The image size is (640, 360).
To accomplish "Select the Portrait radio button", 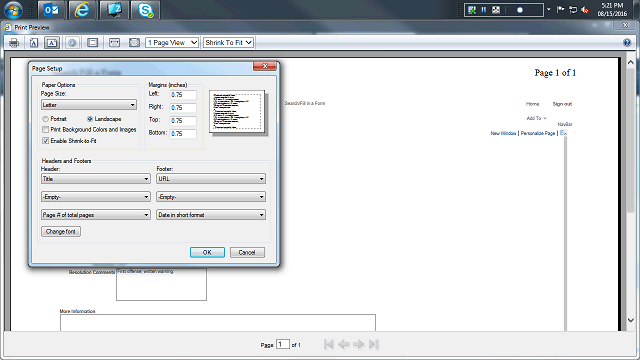I will (45, 119).
